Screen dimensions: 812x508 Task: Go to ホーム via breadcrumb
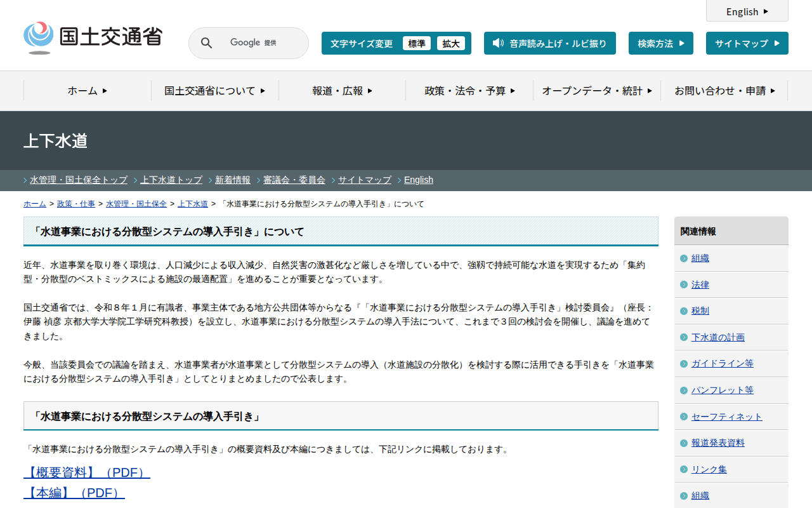click(x=35, y=204)
